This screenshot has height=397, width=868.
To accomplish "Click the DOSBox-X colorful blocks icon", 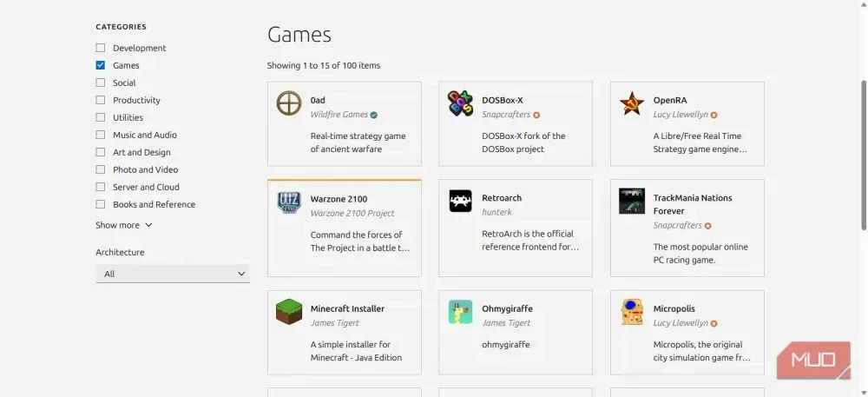I will (x=461, y=103).
